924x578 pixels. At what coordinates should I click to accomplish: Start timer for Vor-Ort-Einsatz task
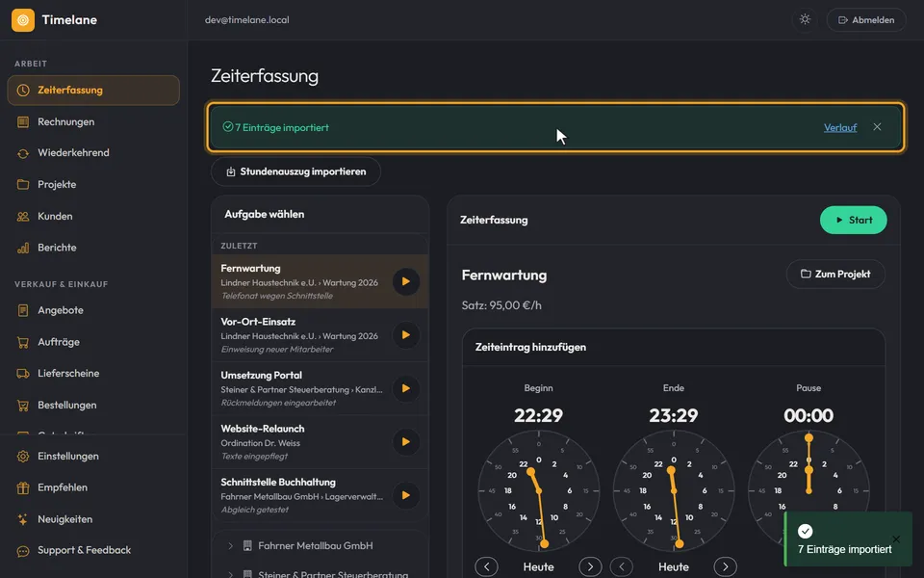click(x=406, y=335)
